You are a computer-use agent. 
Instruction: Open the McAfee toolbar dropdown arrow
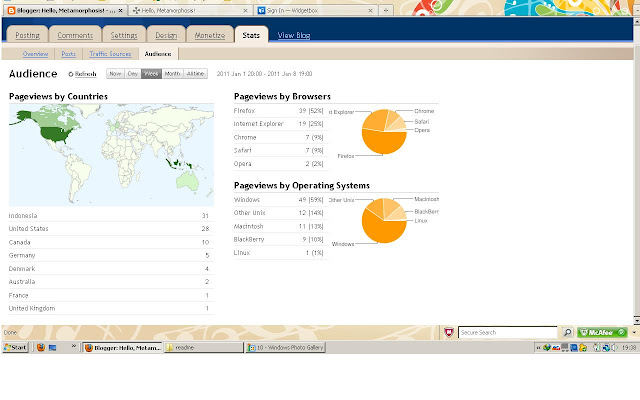pyautogui.click(x=634, y=332)
